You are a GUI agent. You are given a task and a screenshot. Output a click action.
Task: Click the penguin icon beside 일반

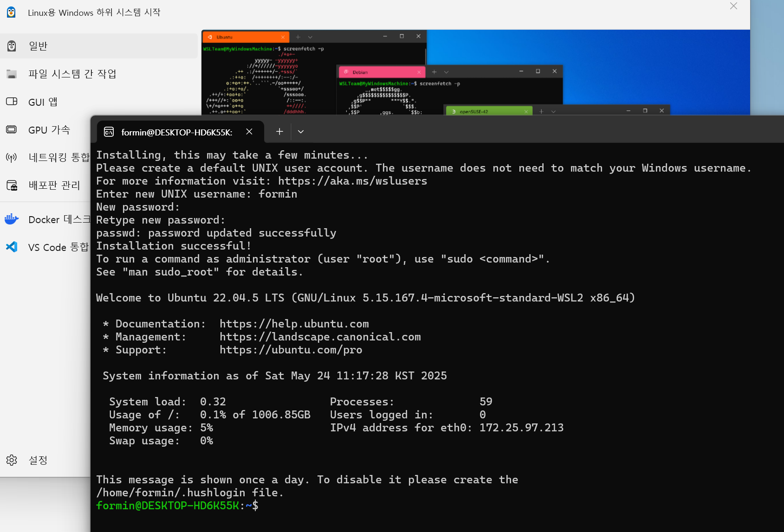point(12,46)
